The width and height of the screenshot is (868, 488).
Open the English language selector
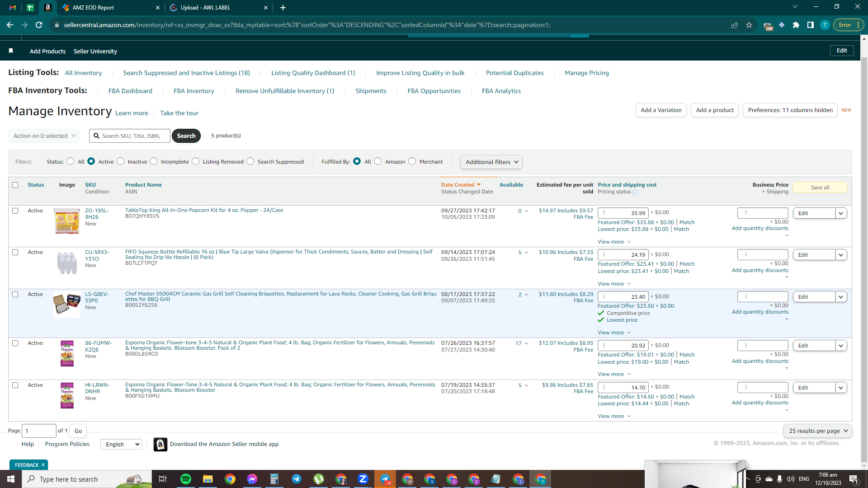point(121,444)
